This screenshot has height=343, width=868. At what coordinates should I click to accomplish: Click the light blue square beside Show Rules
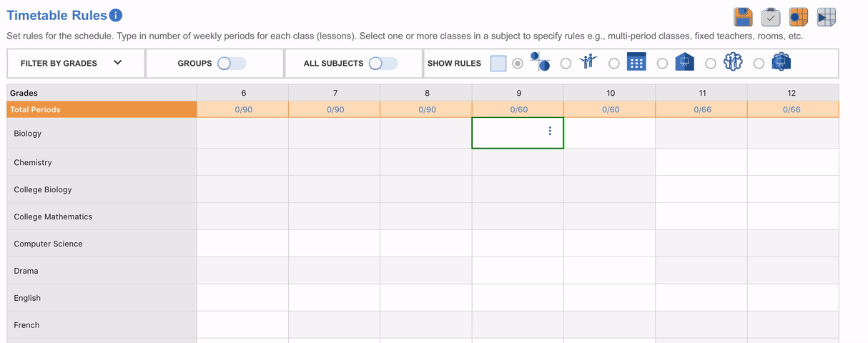click(x=498, y=64)
